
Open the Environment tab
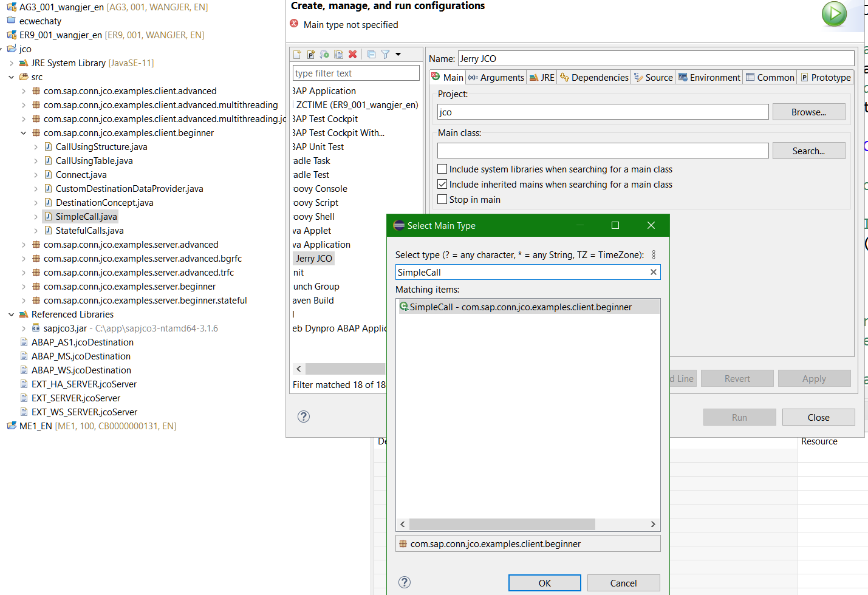[708, 77]
